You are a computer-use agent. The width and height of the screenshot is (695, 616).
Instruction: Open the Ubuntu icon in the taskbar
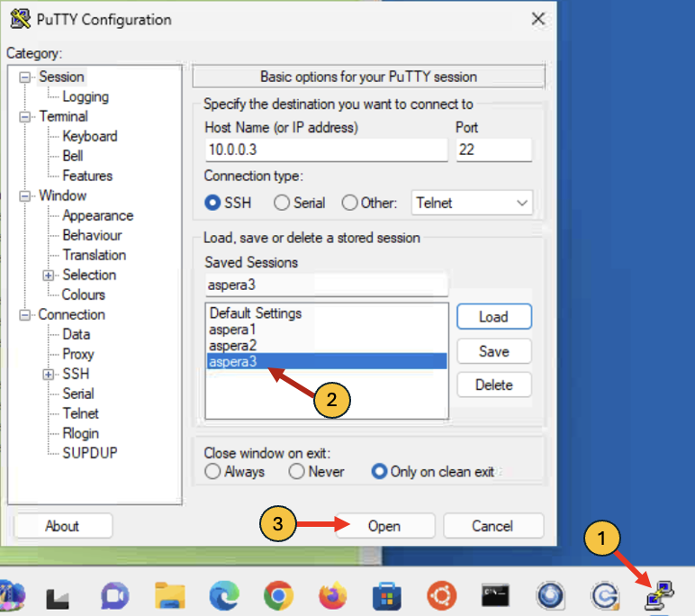[x=441, y=595]
